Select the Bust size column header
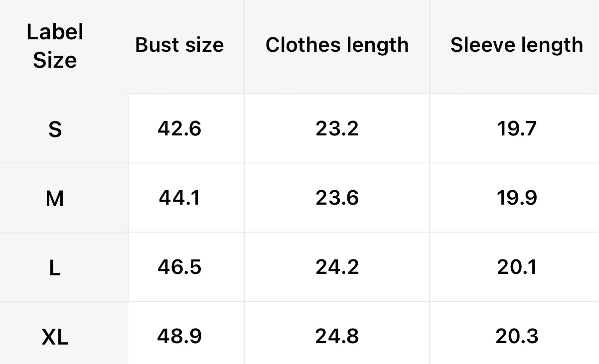This screenshot has width=599, height=364. (x=179, y=45)
